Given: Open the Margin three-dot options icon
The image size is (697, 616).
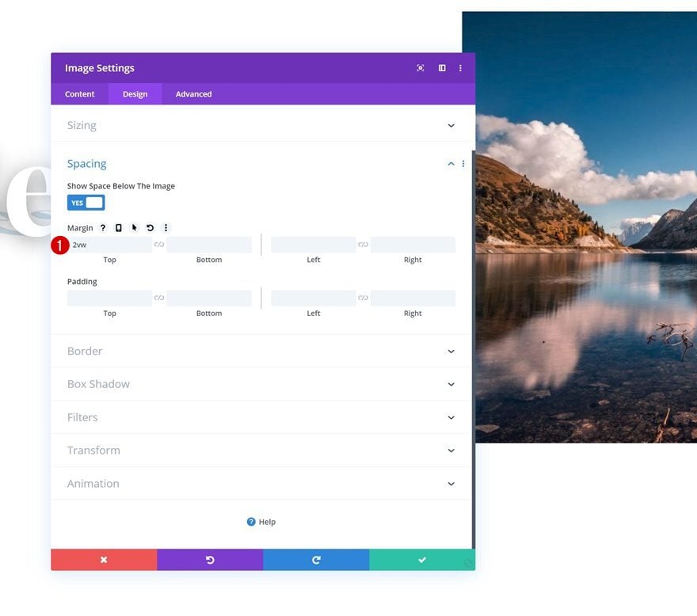Looking at the screenshot, I should 166,228.
